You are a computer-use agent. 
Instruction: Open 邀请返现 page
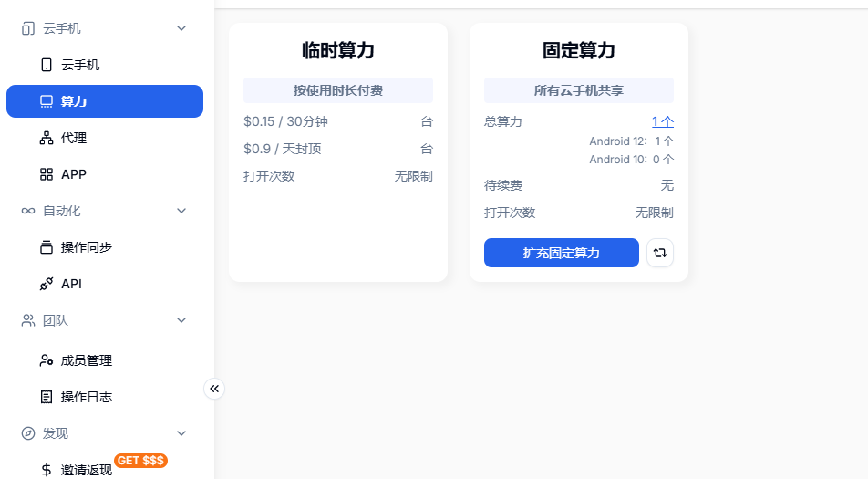pos(105,470)
